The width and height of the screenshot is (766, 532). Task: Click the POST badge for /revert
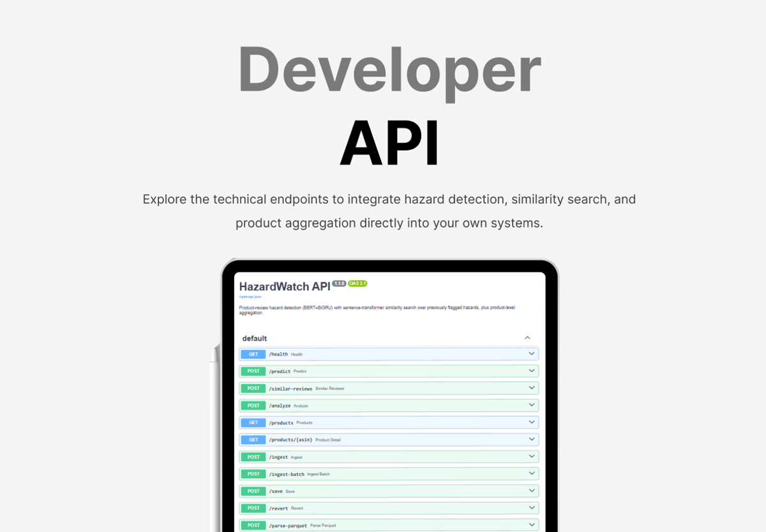253,508
